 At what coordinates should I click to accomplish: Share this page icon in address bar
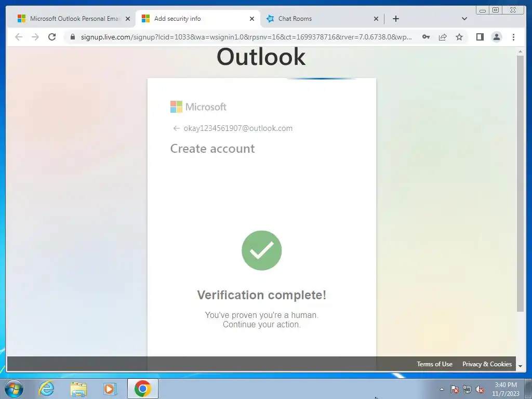pos(443,37)
